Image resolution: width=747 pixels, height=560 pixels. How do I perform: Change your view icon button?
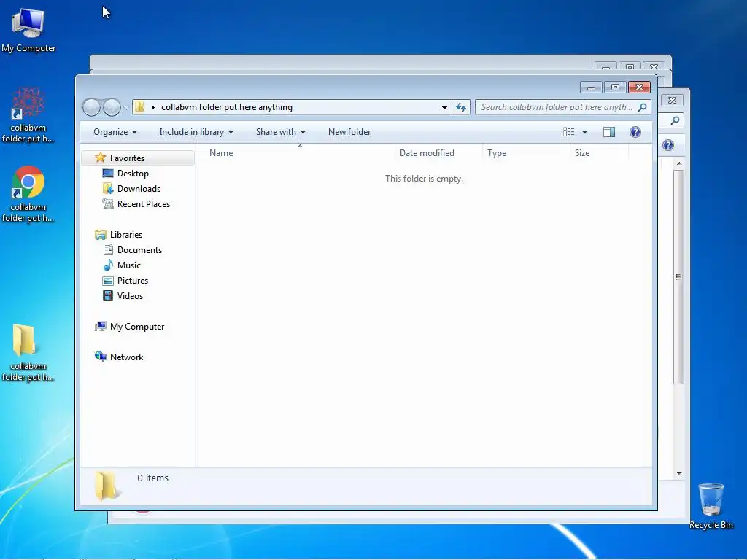pos(568,132)
